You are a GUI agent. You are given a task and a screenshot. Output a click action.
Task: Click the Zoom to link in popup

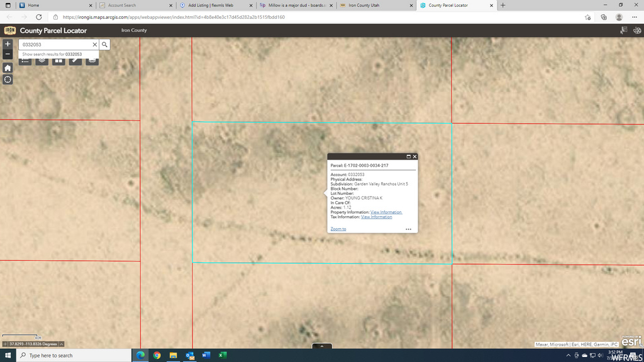tap(338, 229)
